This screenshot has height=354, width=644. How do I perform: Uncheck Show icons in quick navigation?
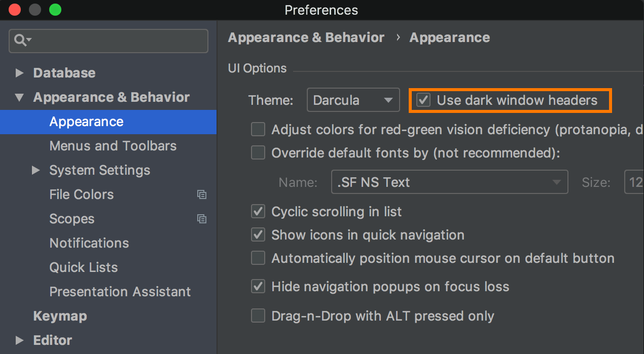click(x=258, y=234)
